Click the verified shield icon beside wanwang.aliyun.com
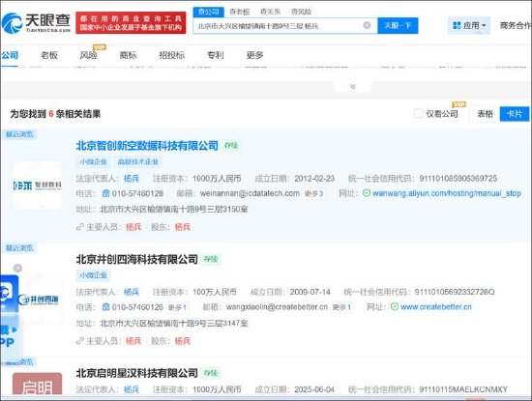The height and width of the screenshot is (401, 532). (x=366, y=193)
